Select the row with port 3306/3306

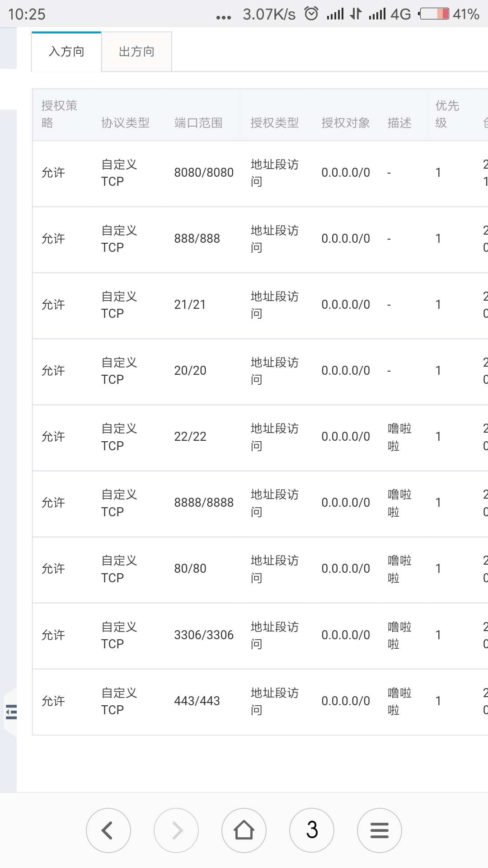point(260,636)
